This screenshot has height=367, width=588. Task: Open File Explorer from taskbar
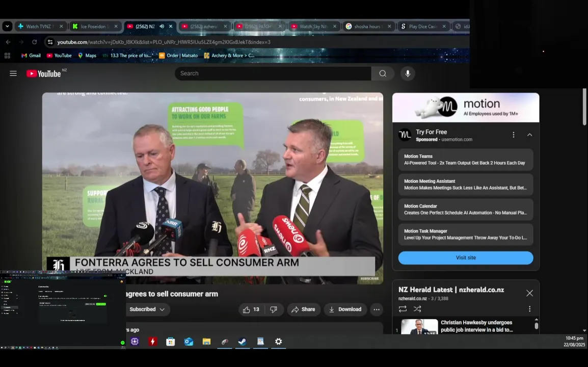coord(207,342)
